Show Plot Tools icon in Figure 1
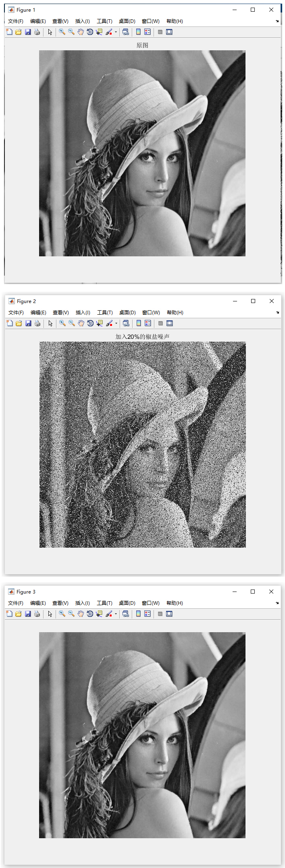This screenshot has height=868, width=285. coord(169,32)
